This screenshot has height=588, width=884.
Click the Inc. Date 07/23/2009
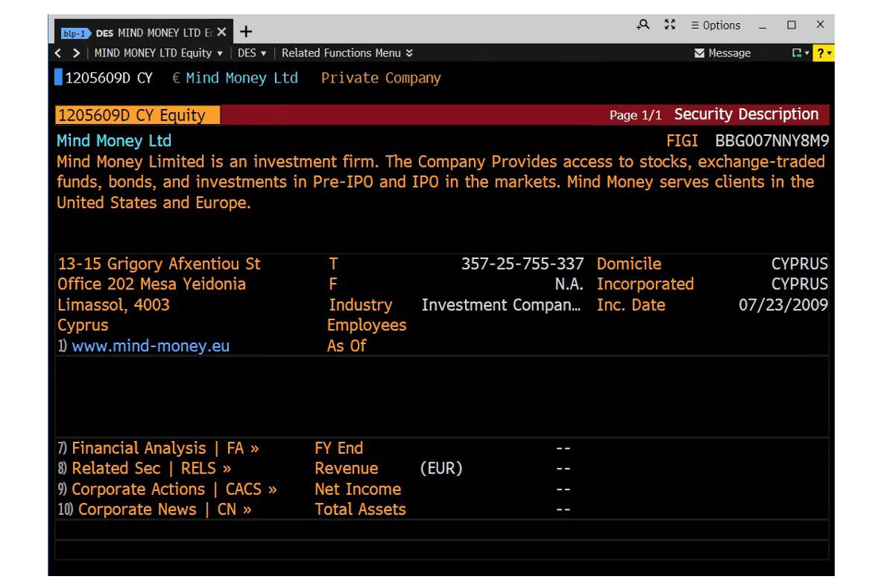point(783,305)
